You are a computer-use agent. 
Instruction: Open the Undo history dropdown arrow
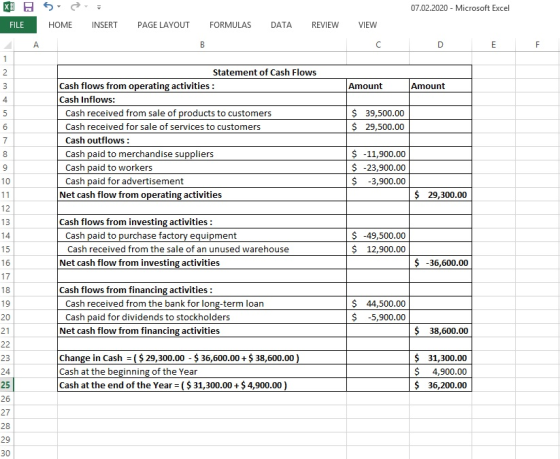59,6
